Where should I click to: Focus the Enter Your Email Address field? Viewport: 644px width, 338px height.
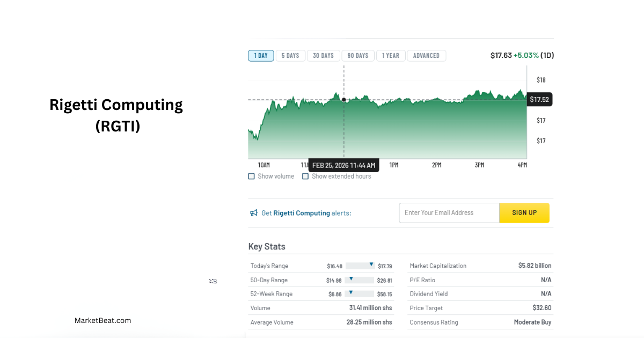449,213
